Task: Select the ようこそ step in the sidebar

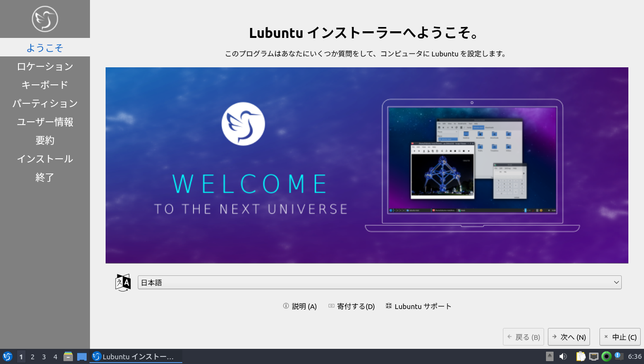Action: click(x=45, y=47)
